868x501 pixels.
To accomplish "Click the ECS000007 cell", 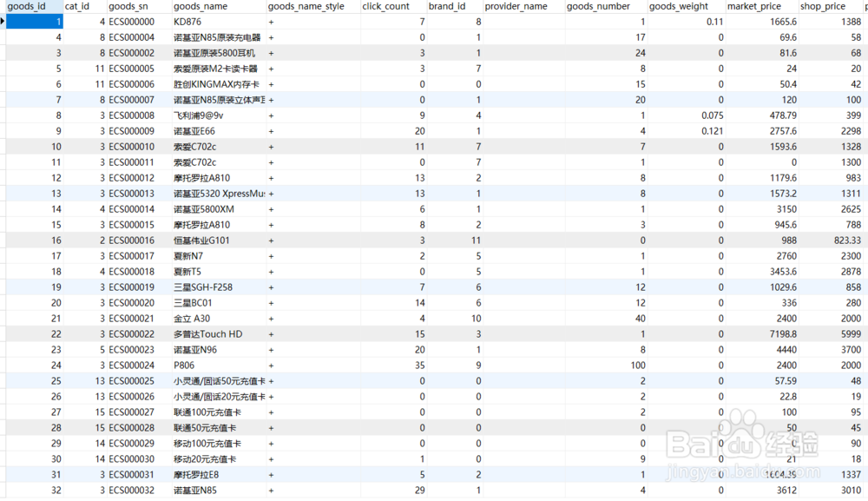I will coord(139,100).
